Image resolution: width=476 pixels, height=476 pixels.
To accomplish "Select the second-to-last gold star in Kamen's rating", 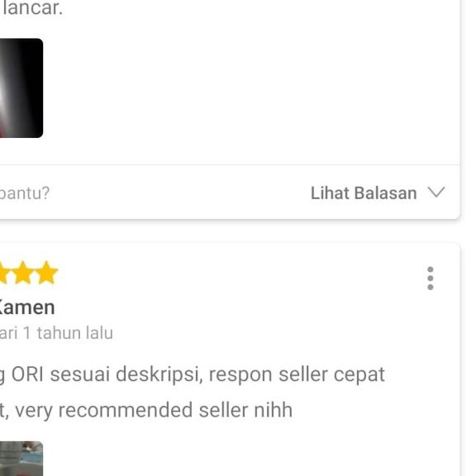I will point(22,273).
